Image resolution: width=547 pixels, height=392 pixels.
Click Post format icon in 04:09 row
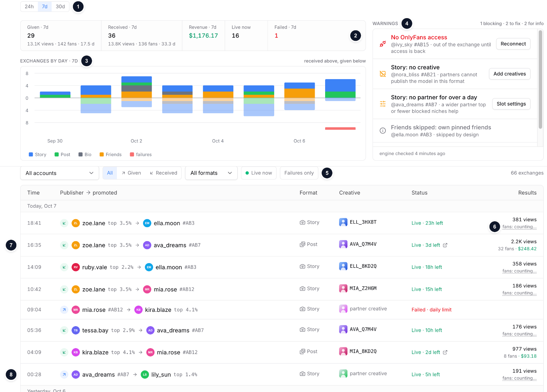tap(302, 352)
